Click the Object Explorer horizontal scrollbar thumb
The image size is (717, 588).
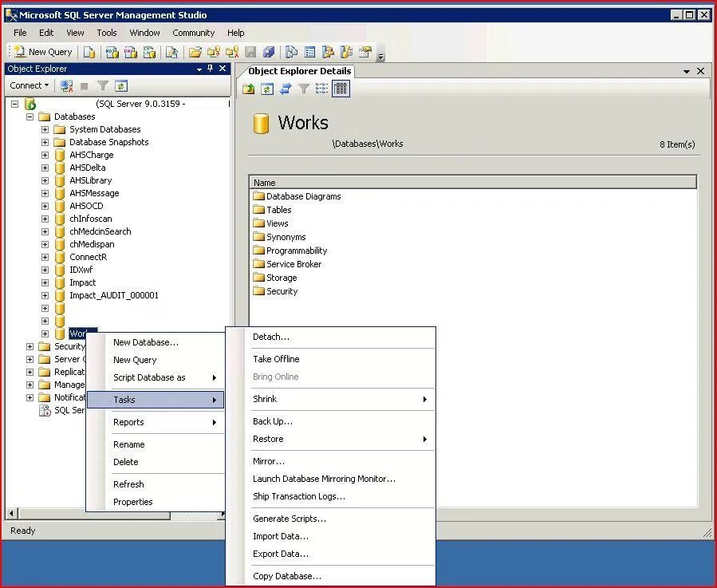(x=94, y=515)
